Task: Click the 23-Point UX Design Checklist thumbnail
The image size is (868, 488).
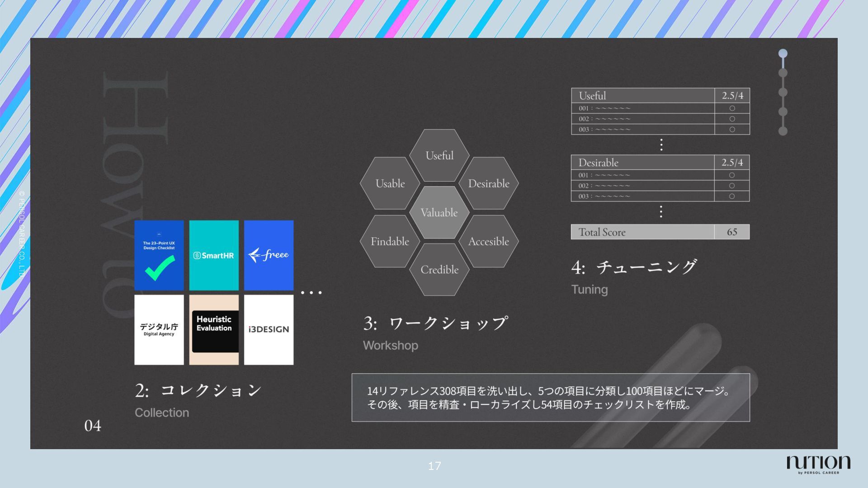Action: [x=159, y=255]
